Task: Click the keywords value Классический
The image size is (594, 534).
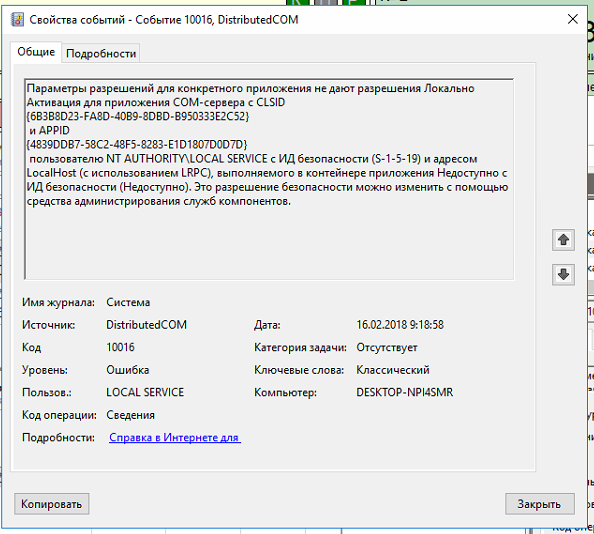Action: (x=393, y=370)
